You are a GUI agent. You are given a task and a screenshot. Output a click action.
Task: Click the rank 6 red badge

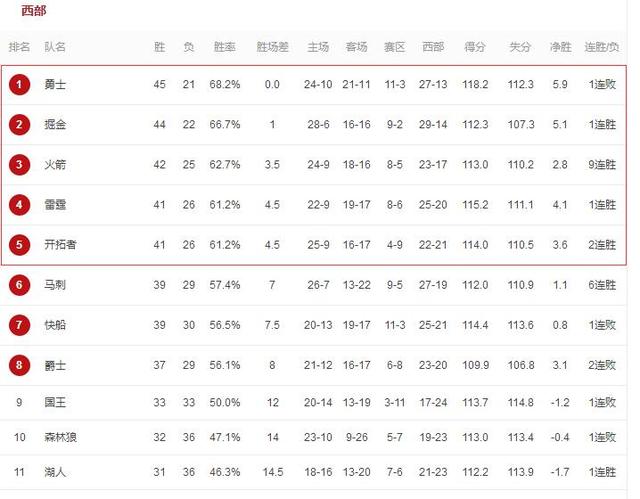19,285
